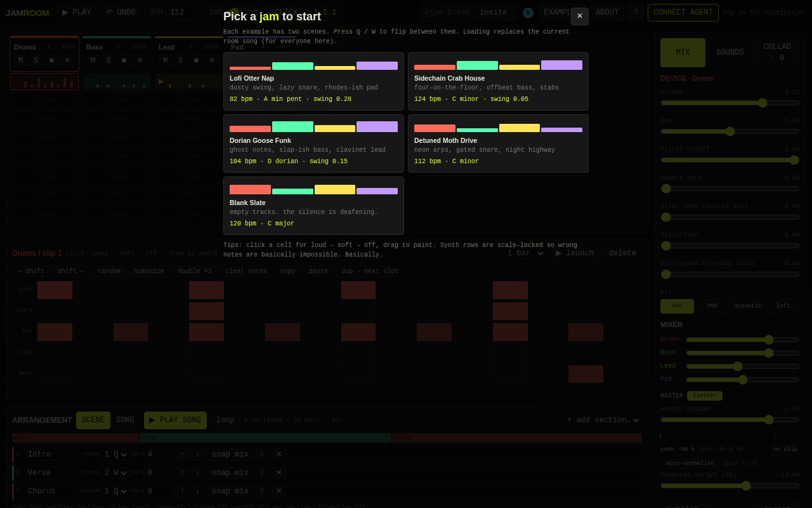The height and width of the screenshot is (508, 812).
Task: Choose the Dorian Goose Funk jam
Action: point(313,144)
